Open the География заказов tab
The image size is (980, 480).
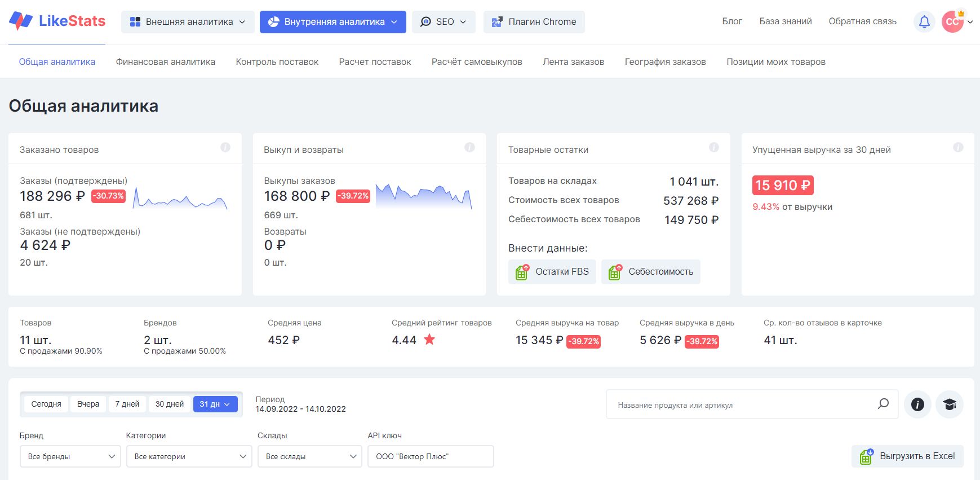click(665, 62)
